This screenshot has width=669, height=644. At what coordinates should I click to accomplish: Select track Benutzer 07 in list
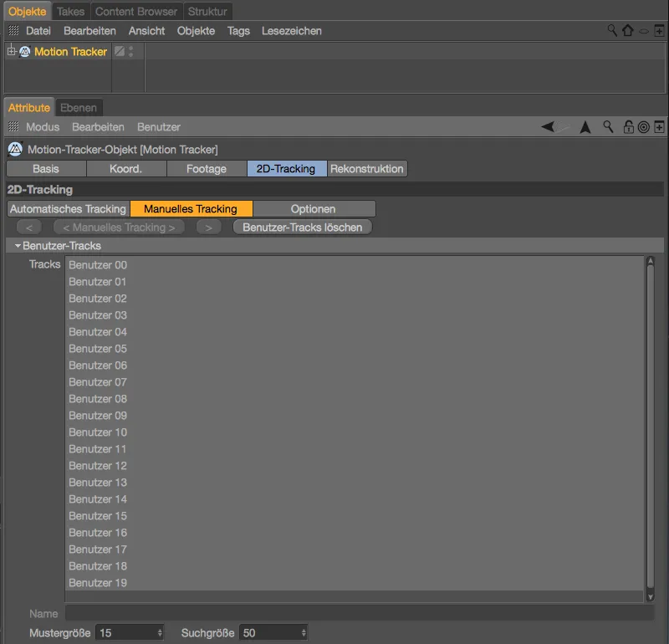(98, 382)
